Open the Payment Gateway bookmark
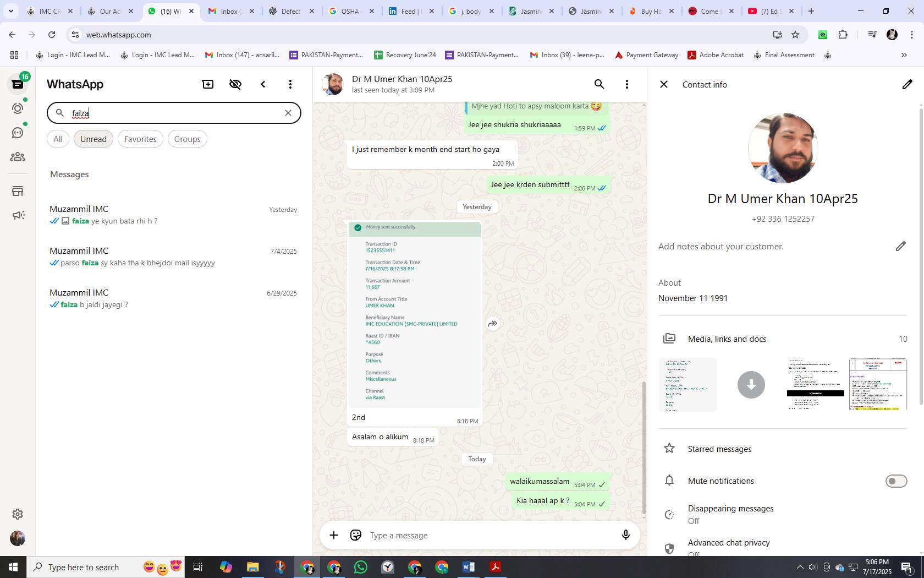The height and width of the screenshot is (578, 924). coord(646,55)
